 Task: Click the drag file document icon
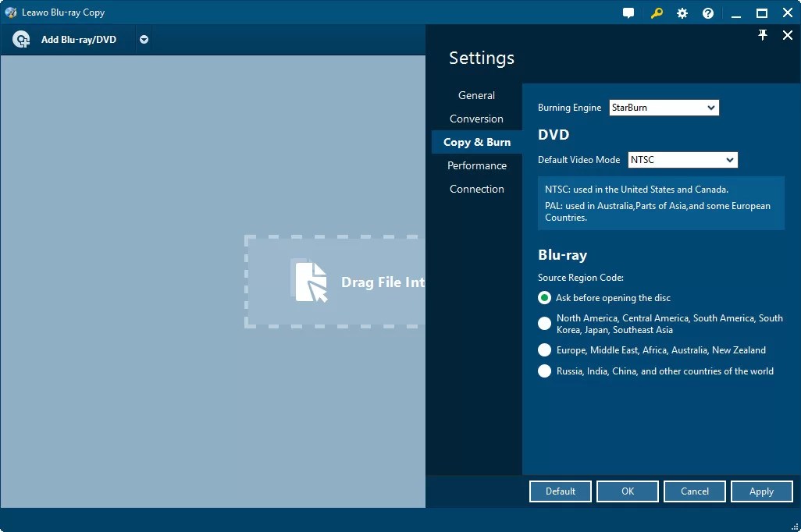pos(311,282)
